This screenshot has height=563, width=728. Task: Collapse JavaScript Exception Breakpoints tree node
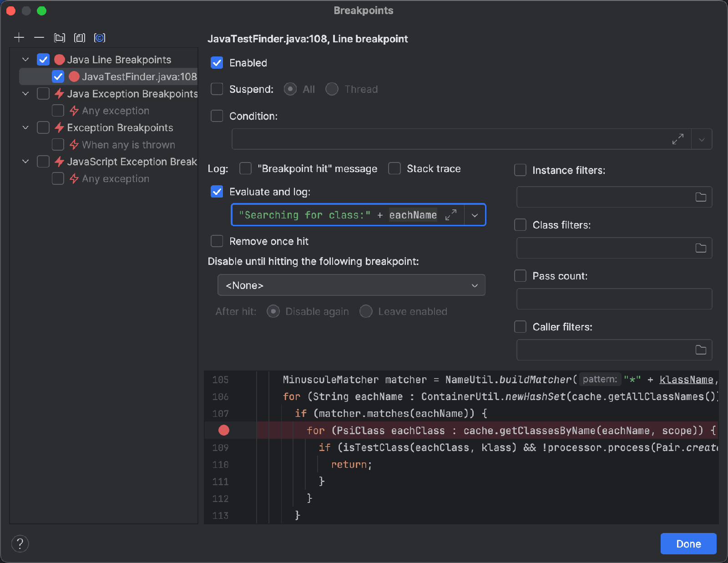coord(26,162)
